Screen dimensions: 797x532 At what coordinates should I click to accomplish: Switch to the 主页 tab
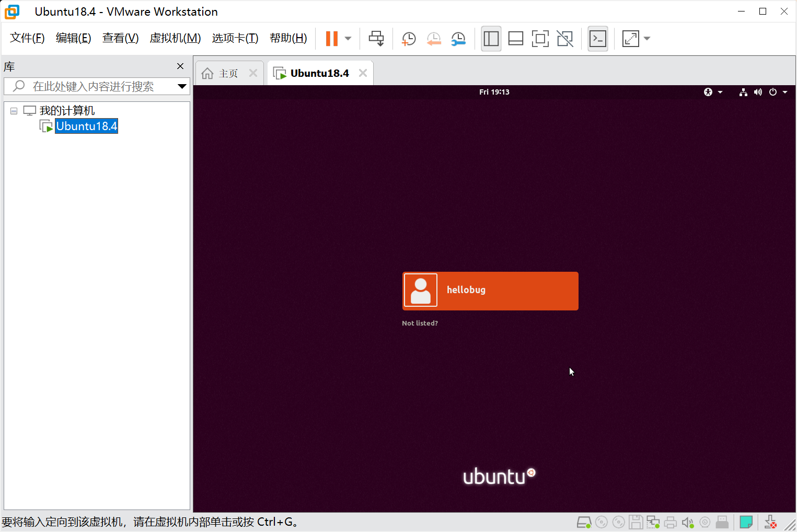(228, 73)
